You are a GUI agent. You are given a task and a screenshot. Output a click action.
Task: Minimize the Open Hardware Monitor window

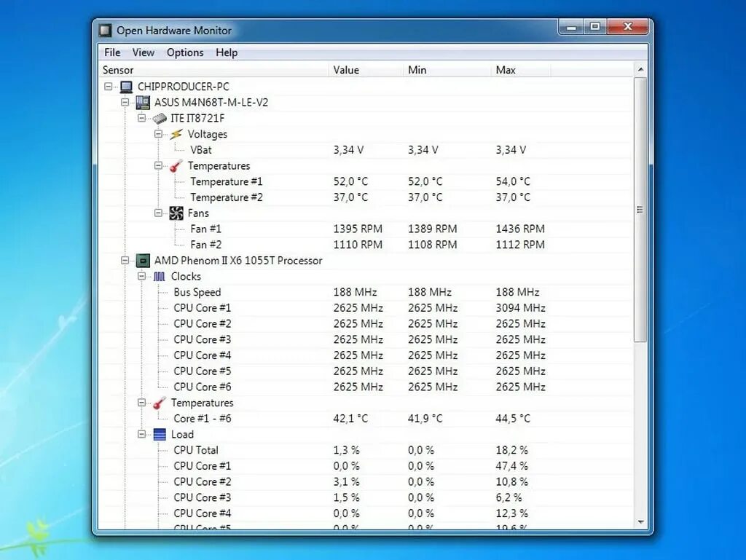coord(572,28)
